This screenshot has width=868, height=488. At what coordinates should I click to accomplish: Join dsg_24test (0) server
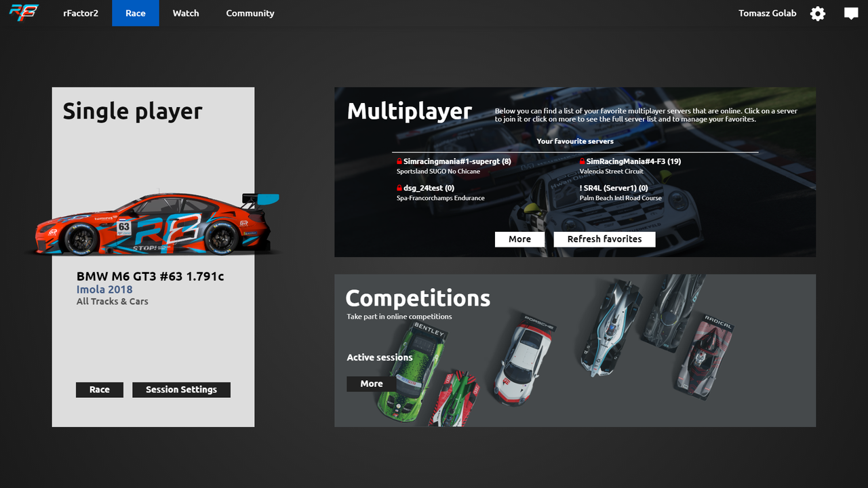pyautogui.click(x=429, y=188)
